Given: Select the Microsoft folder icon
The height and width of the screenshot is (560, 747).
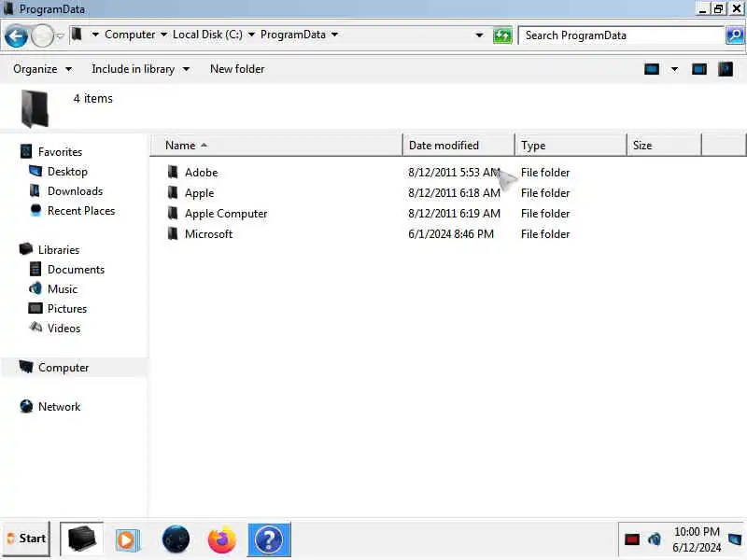Looking at the screenshot, I should pyautogui.click(x=173, y=233).
